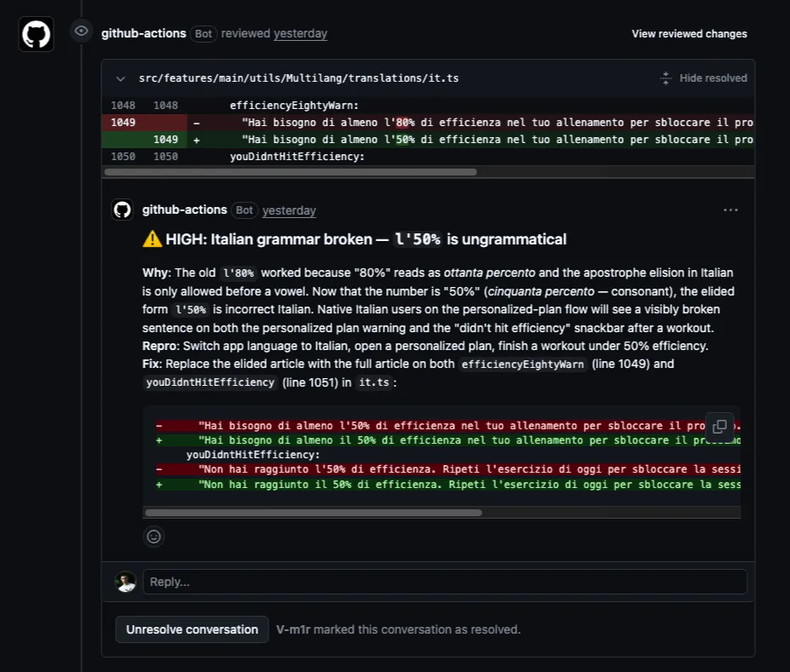Open the comment's three-dot options menu
Viewport: 790px width, 672px height.
tap(730, 210)
